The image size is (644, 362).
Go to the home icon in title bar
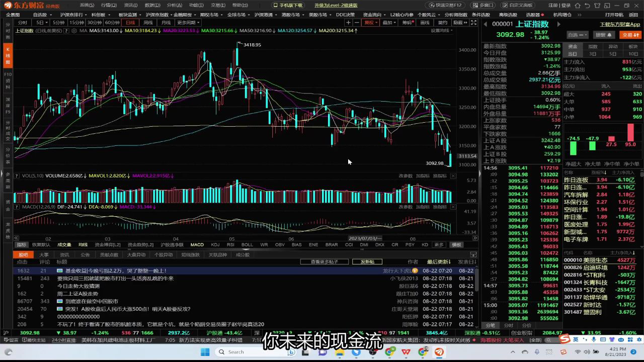[577, 6]
